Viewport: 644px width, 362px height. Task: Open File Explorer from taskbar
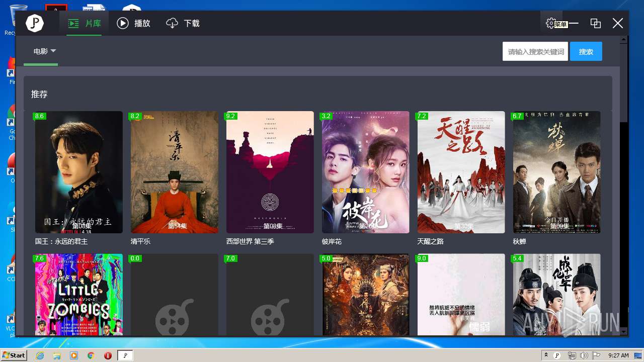[57, 355]
